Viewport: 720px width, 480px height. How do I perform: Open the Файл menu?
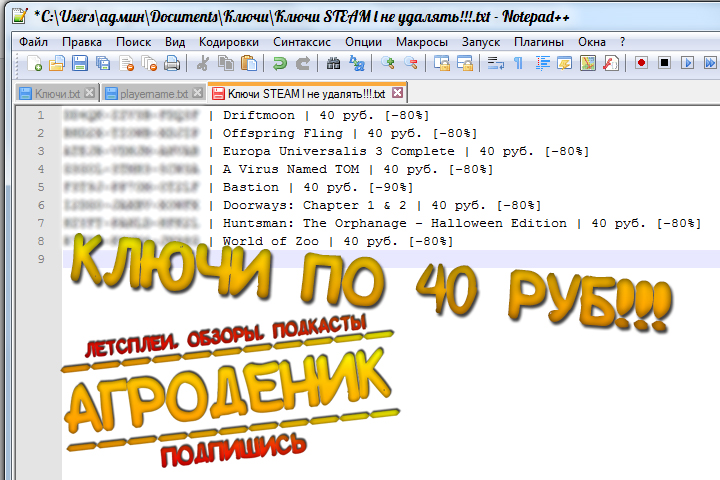[34, 42]
